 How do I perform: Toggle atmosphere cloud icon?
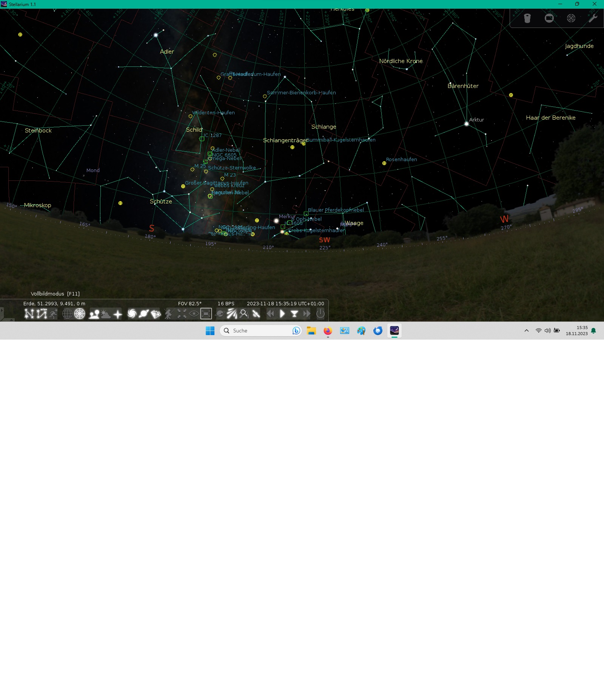pos(106,314)
